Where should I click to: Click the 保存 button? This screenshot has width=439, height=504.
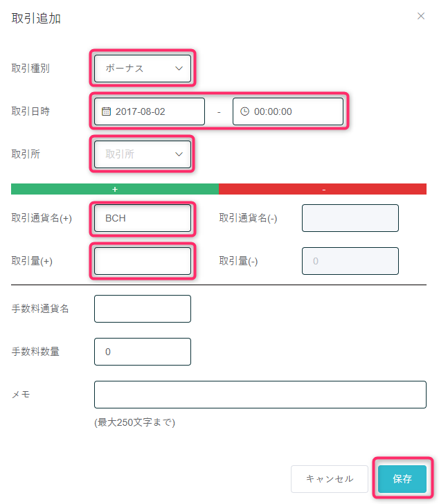[x=402, y=479]
